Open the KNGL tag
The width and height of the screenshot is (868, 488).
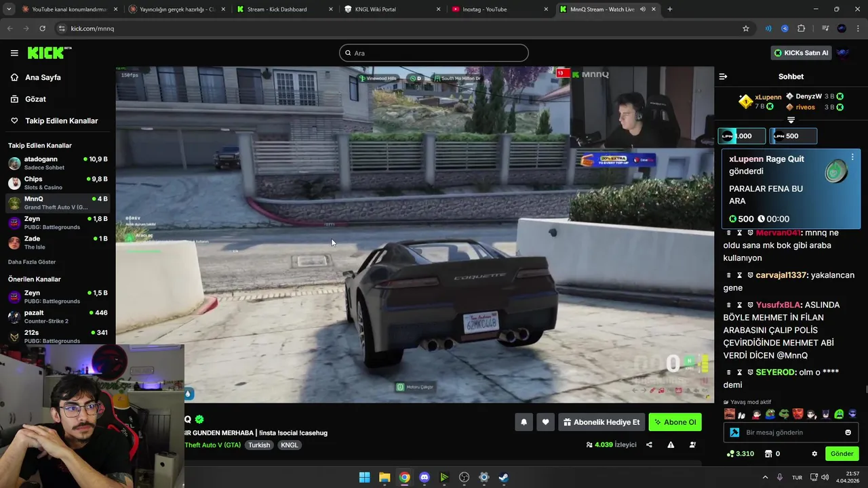(289, 445)
